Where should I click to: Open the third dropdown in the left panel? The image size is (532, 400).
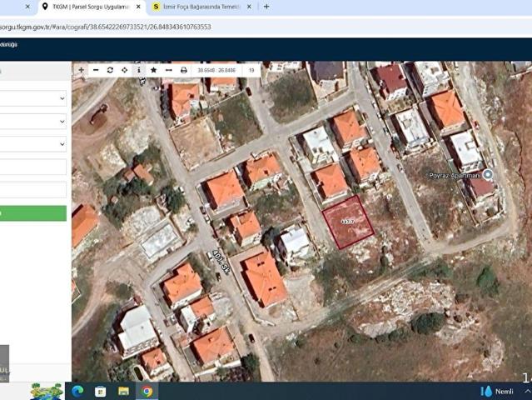tap(33, 144)
